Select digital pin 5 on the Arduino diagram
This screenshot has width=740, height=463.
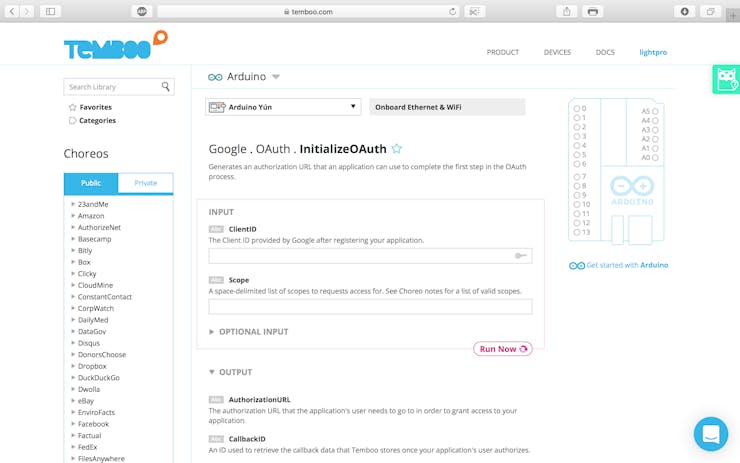tap(576, 155)
